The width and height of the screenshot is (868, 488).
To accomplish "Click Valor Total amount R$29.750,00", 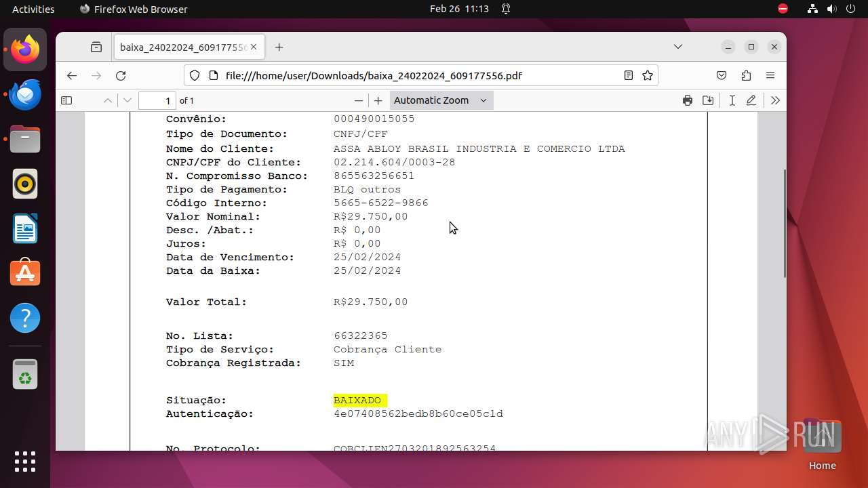I will (x=370, y=302).
